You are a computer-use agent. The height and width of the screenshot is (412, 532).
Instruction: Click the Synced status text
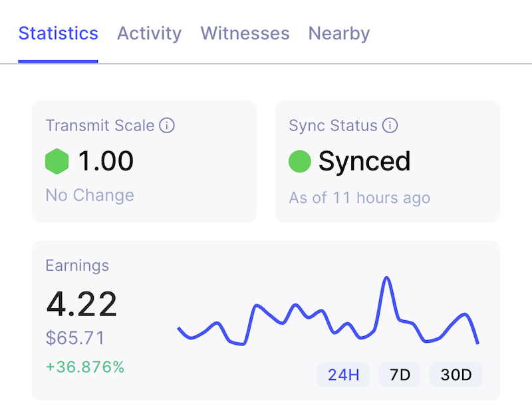coord(364,161)
